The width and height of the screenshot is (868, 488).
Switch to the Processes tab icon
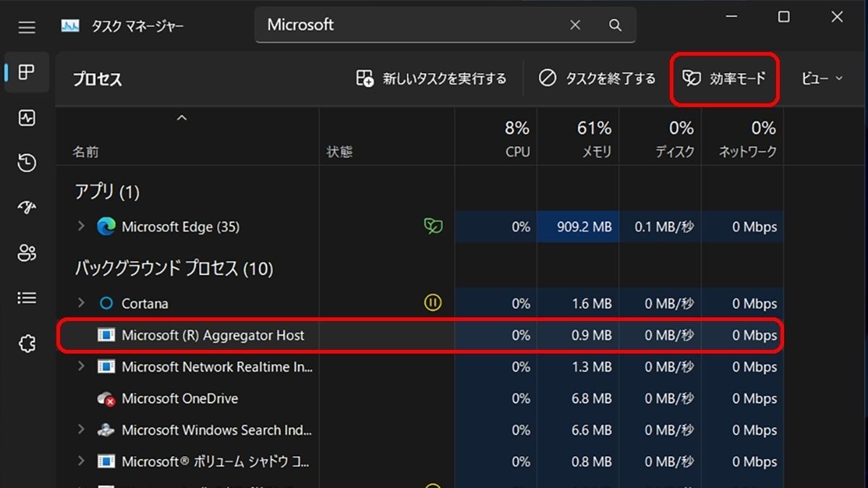point(27,72)
